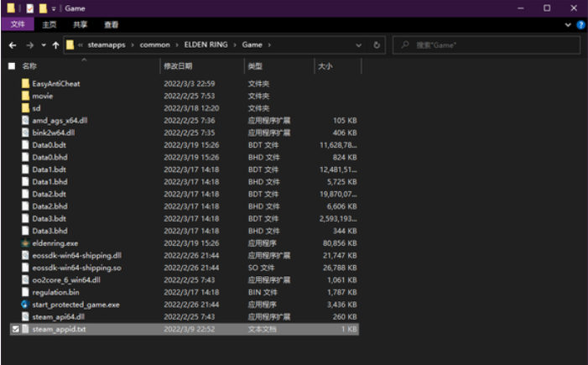Uncheck the steam_appid.txt checkbox
588x365 pixels.
pos(14,330)
